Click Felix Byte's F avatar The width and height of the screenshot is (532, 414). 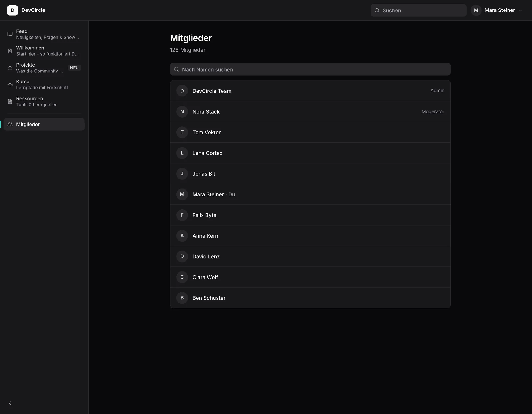(x=182, y=215)
